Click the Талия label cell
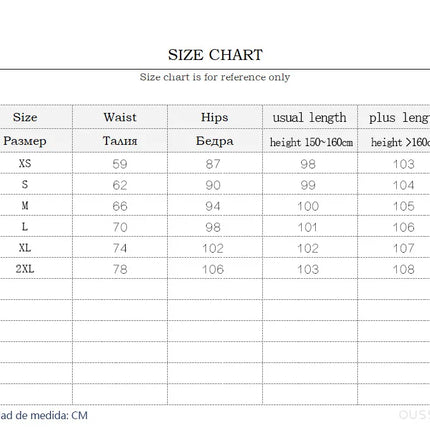 pyautogui.click(x=120, y=141)
